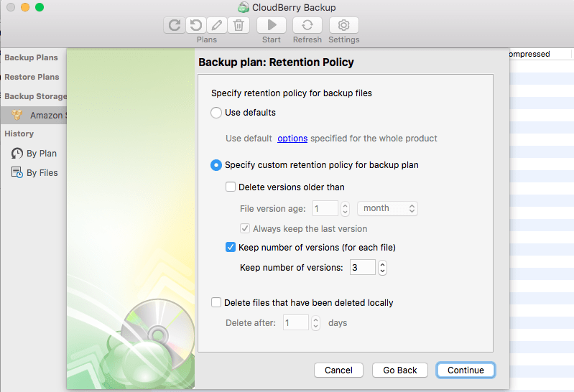Viewport: 574px width, 392px height.
Task: Click the restore plan toolbar icon
Action: pyautogui.click(x=196, y=25)
